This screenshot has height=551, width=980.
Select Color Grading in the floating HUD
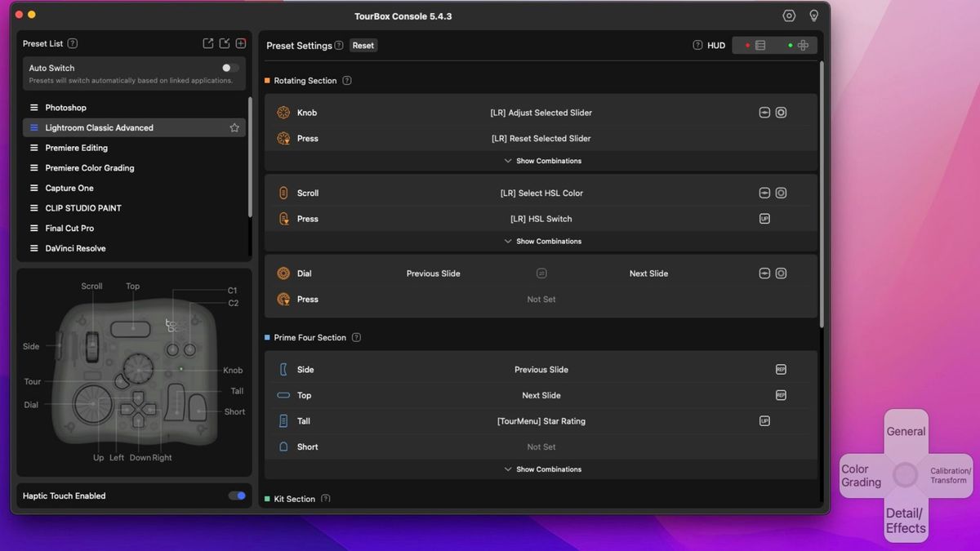(x=861, y=475)
